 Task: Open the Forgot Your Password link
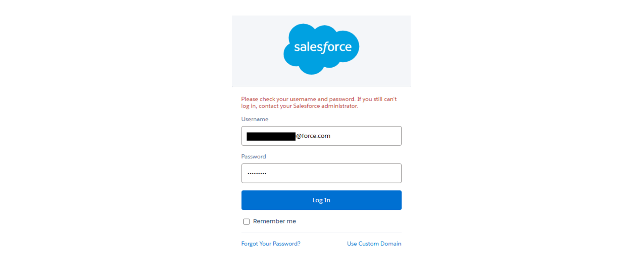(271, 244)
